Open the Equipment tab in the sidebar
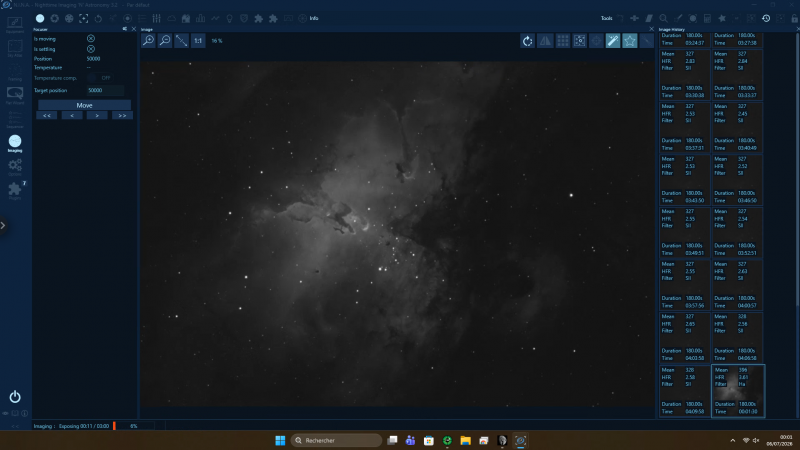 (x=15, y=24)
